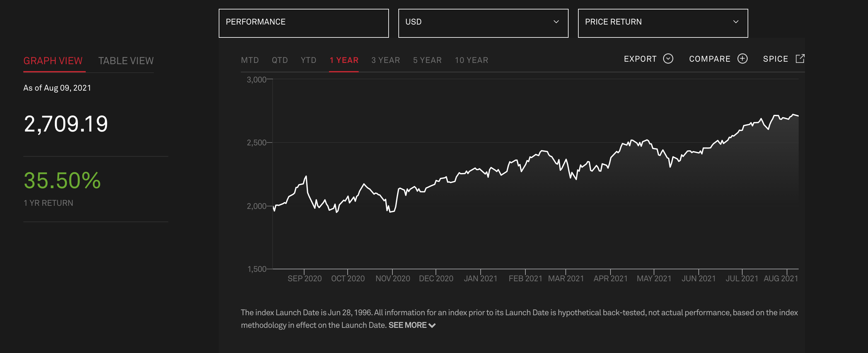Click the Compare plus icon
Screen dimensions: 868x353
click(x=743, y=59)
